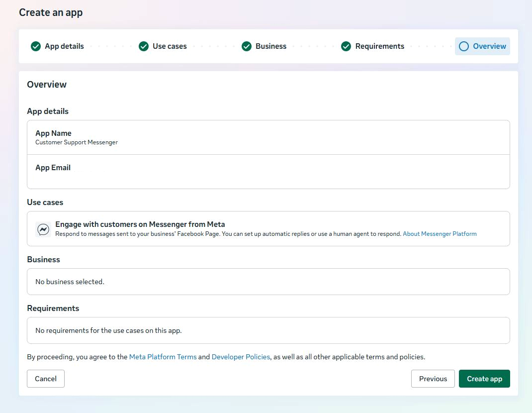
Task: Click the Messenger logo icon in Use cases
Action: pyautogui.click(x=43, y=229)
